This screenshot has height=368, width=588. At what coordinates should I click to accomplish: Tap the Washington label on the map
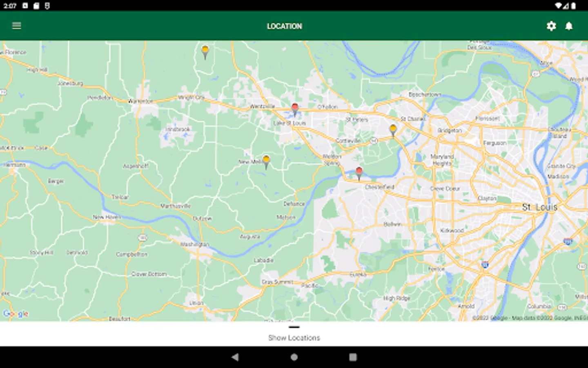point(195,244)
